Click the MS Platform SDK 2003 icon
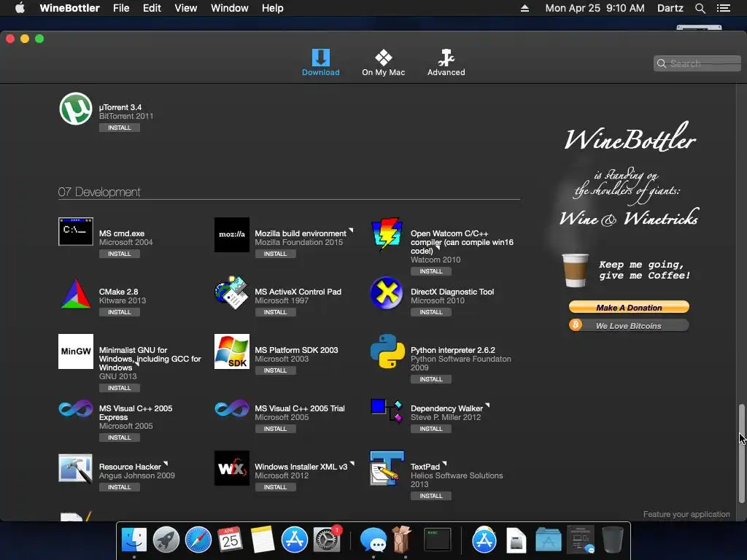The height and width of the screenshot is (560, 747). (231, 351)
